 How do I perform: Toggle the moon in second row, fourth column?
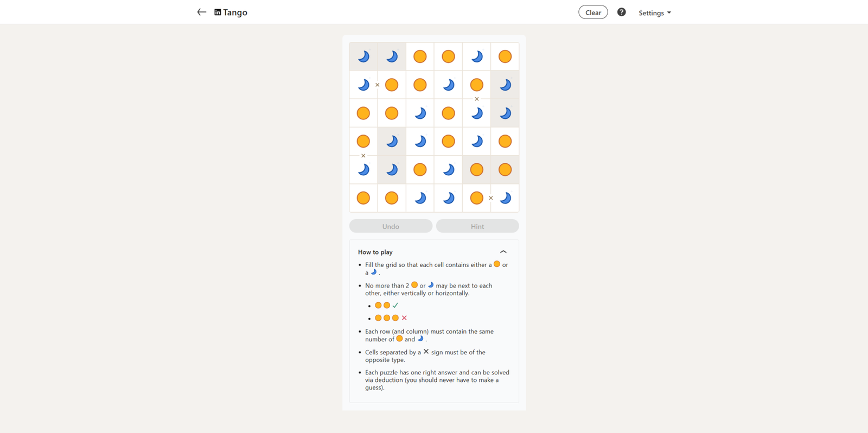point(448,85)
